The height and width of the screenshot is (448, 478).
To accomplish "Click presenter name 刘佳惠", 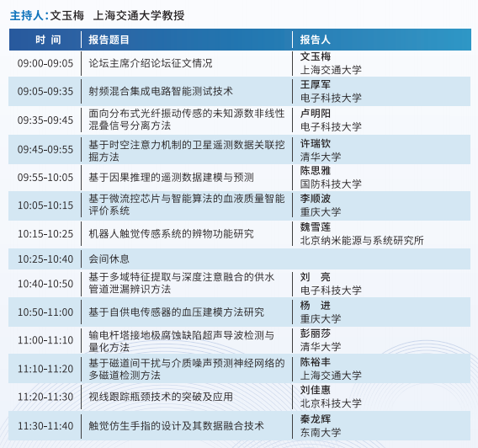I will pos(316,390).
